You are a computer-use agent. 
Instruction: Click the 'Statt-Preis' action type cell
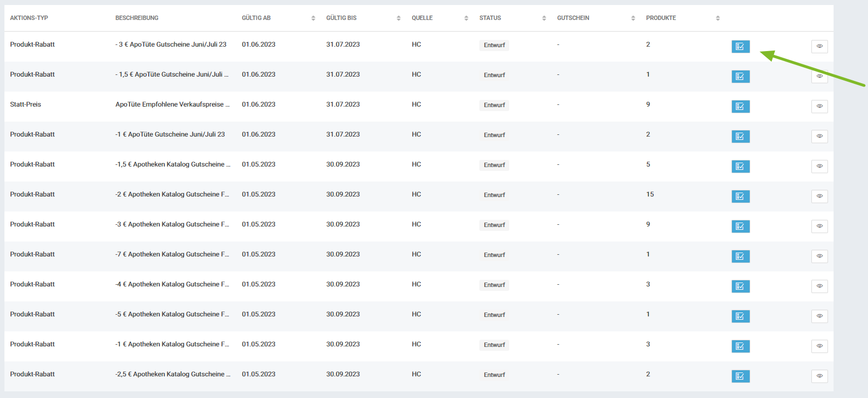26,104
